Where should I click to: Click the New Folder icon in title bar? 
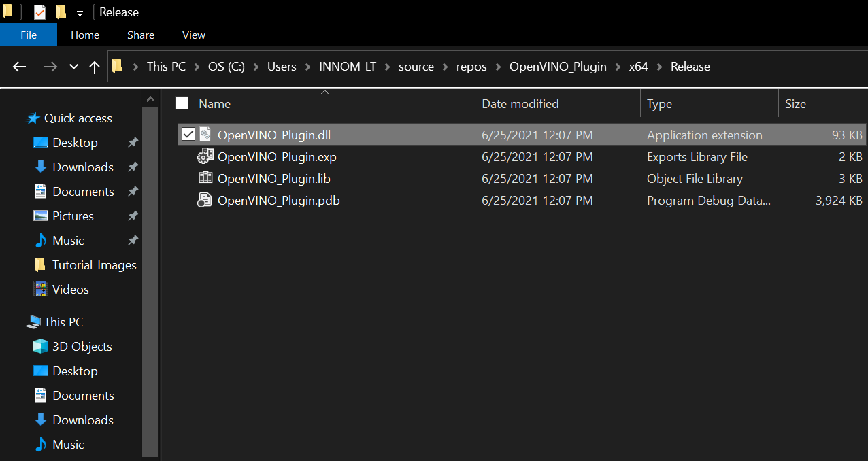pos(61,12)
